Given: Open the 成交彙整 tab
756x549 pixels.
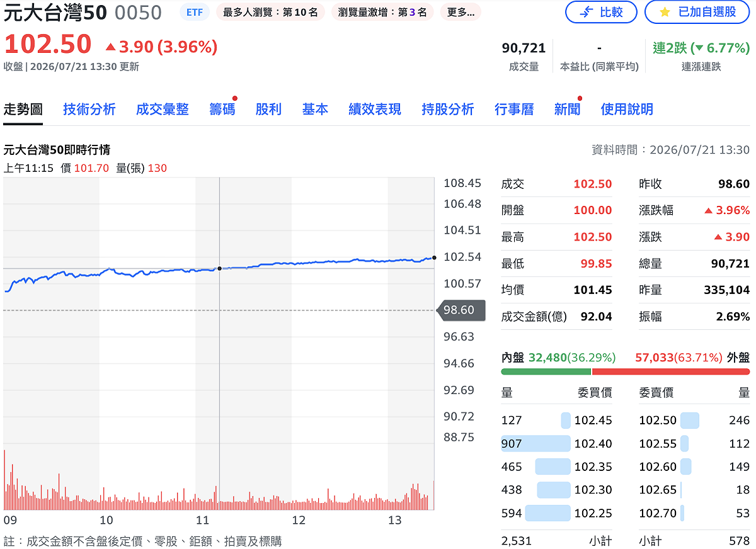Looking at the screenshot, I should 163,109.
